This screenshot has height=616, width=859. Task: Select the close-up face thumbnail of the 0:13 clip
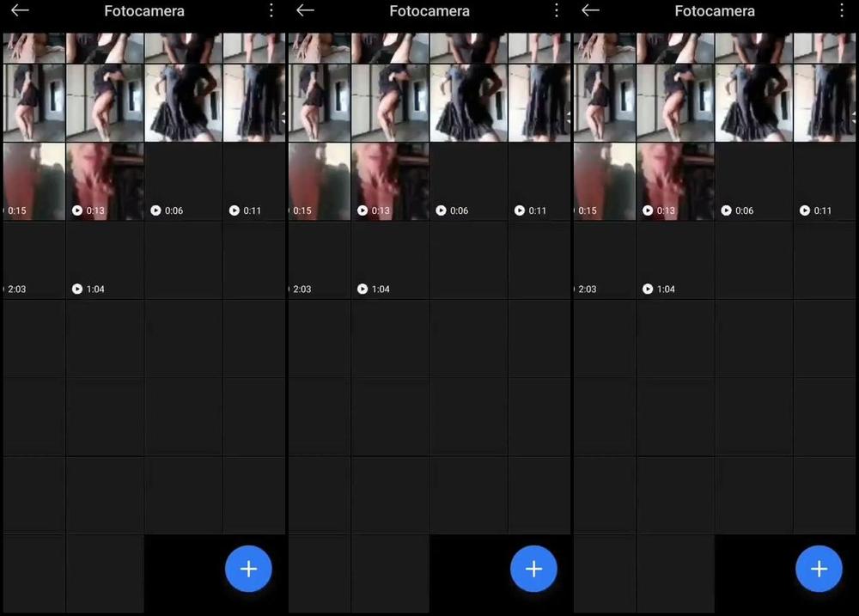pyautogui.click(x=104, y=176)
